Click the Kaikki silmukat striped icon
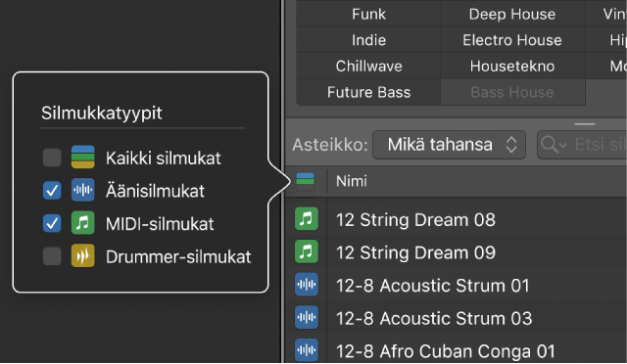This screenshot has width=627, height=364. click(82, 157)
